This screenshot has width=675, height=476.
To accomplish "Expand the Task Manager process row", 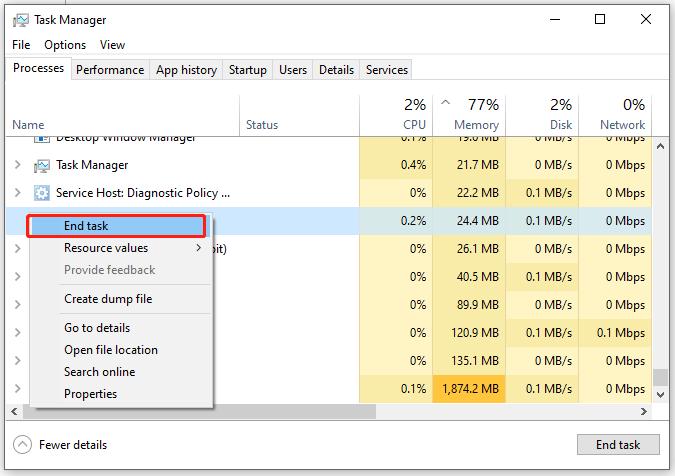I will point(18,165).
